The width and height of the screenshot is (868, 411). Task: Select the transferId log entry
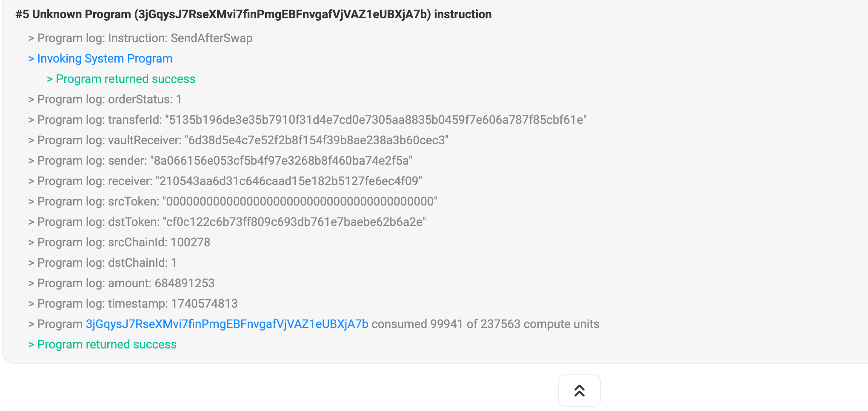point(308,120)
